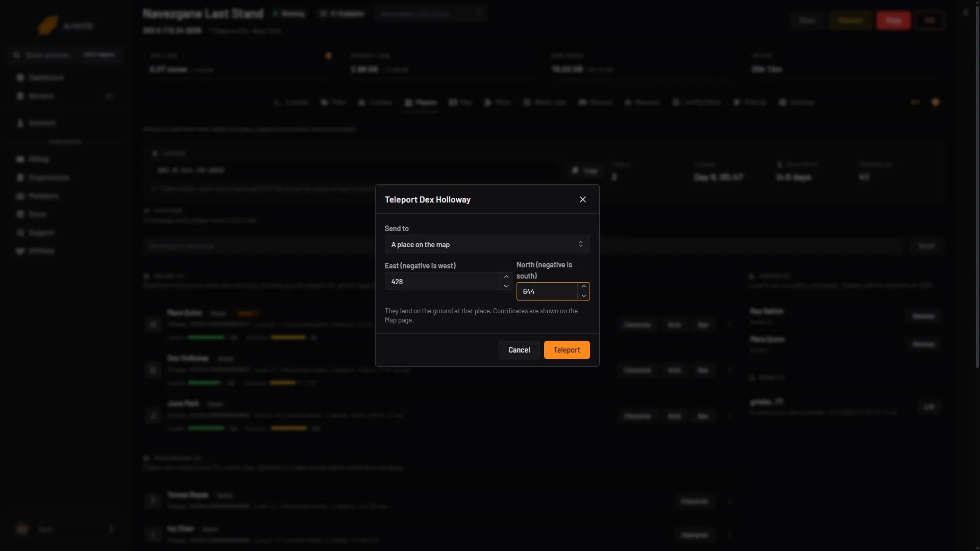Focus the North coordinate input field

point(547,291)
